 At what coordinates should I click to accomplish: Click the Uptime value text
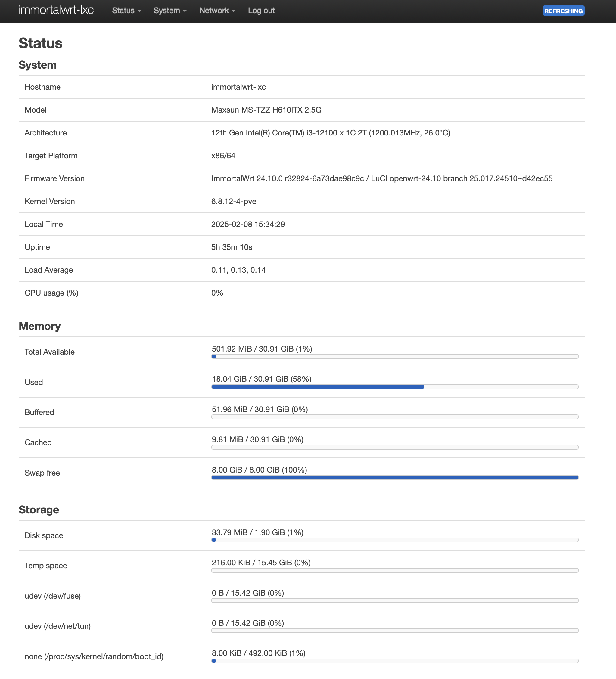coord(232,247)
